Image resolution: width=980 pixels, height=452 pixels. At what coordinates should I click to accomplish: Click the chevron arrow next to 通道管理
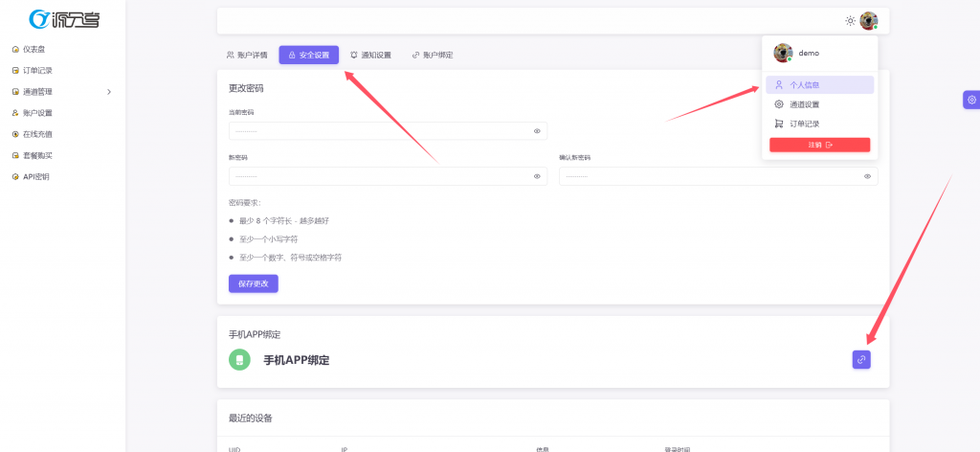108,92
